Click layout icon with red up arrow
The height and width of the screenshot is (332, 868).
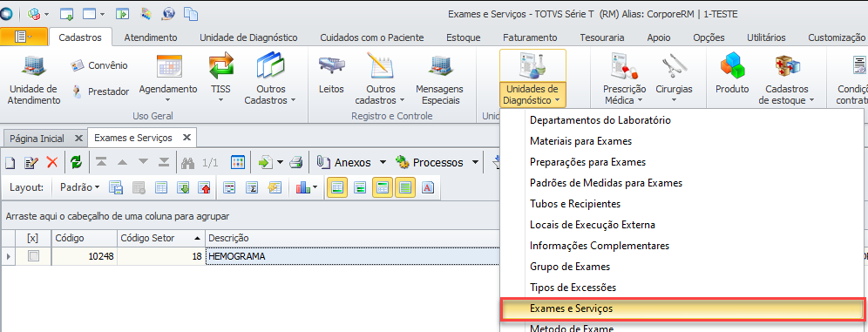pos(204,187)
